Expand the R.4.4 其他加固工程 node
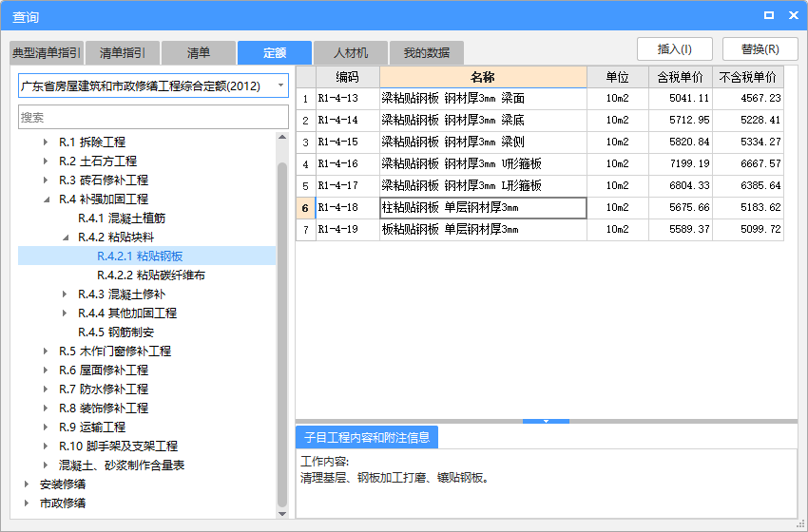Viewport: 808px width, 532px height. pyautogui.click(x=65, y=313)
